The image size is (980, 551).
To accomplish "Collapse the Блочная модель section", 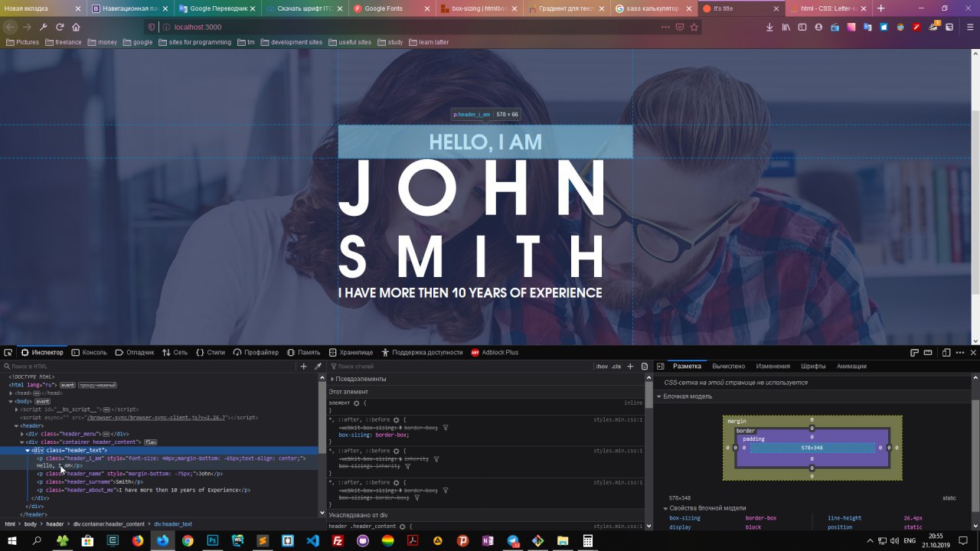I will pyautogui.click(x=658, y=396).
